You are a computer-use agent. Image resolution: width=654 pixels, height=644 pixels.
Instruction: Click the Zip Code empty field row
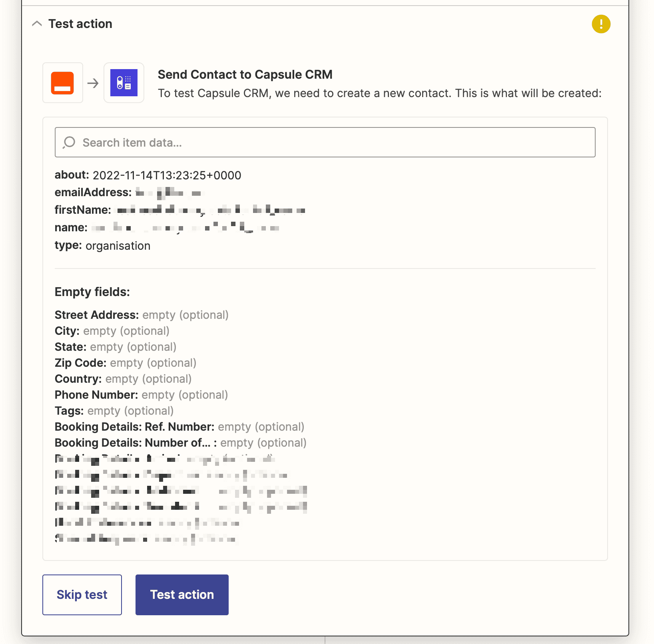tap(126, 363)
